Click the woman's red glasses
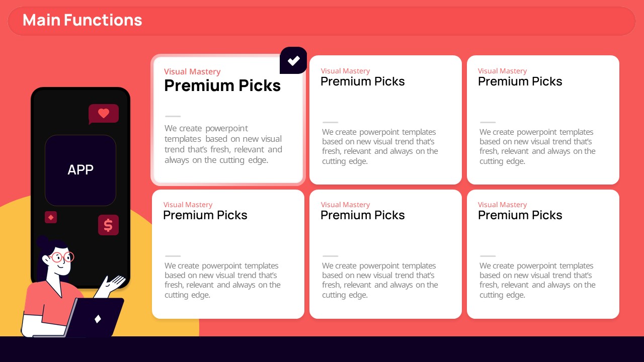 coord(62,257)
